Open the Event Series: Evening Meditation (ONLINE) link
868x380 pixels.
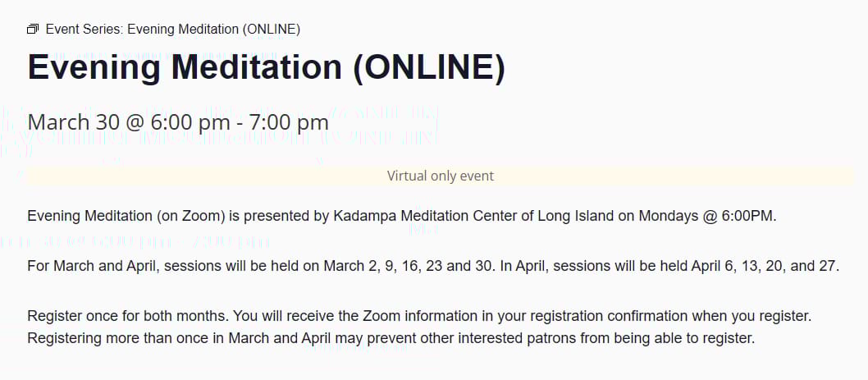tap(173, 30)
